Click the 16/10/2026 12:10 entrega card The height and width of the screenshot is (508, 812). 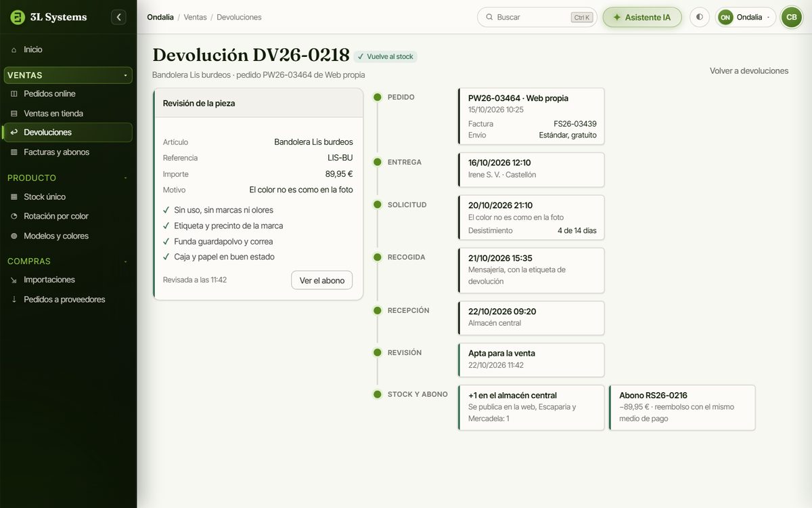531,169
